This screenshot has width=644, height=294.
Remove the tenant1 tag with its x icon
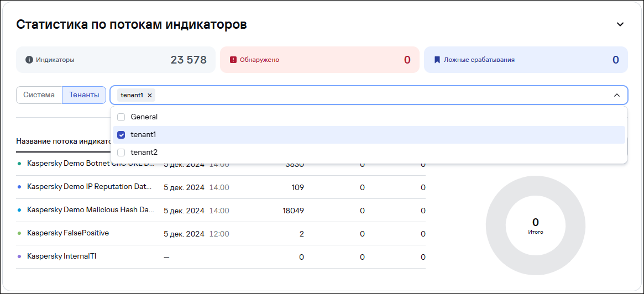coord(149,95)
